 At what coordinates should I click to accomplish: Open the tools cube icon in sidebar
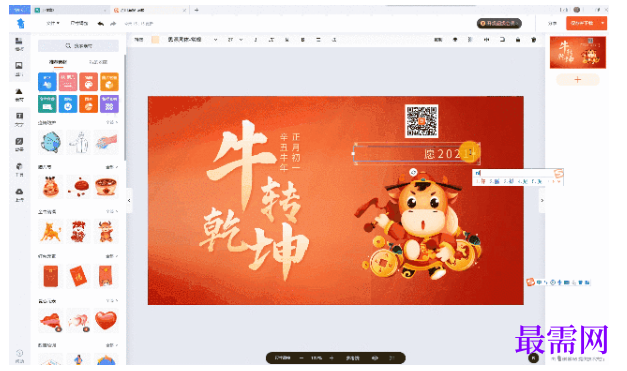coord(19,170)
